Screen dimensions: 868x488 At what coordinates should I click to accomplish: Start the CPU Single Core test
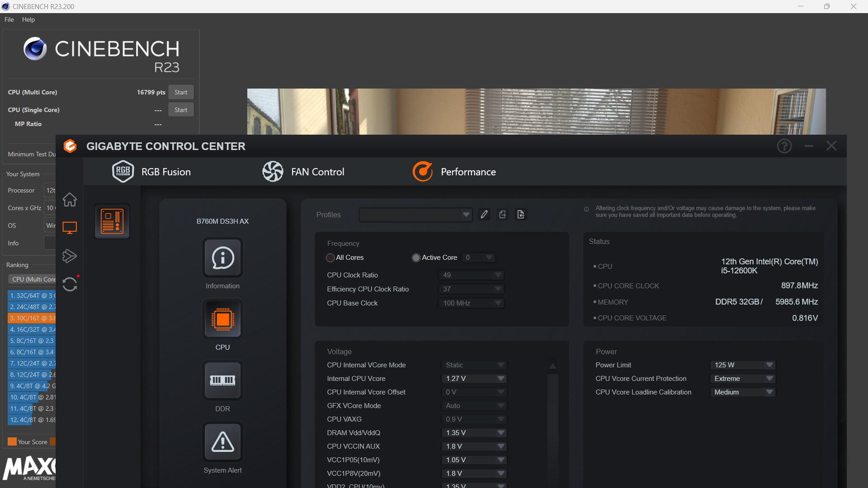point(181,110)
